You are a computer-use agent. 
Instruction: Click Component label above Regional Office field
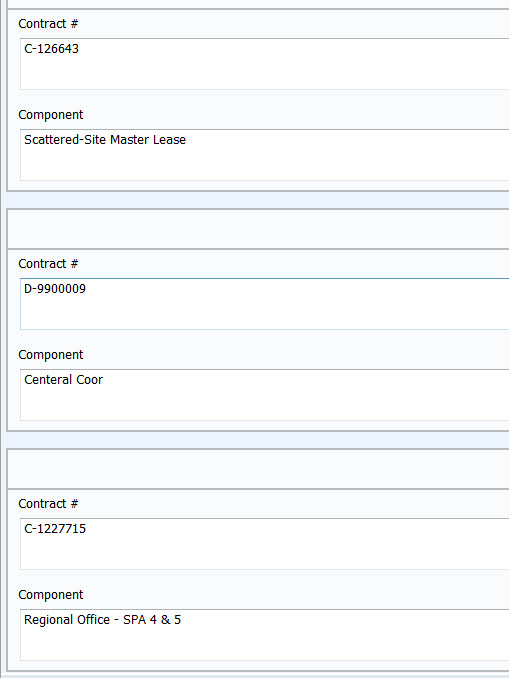(x=51, y=595)
